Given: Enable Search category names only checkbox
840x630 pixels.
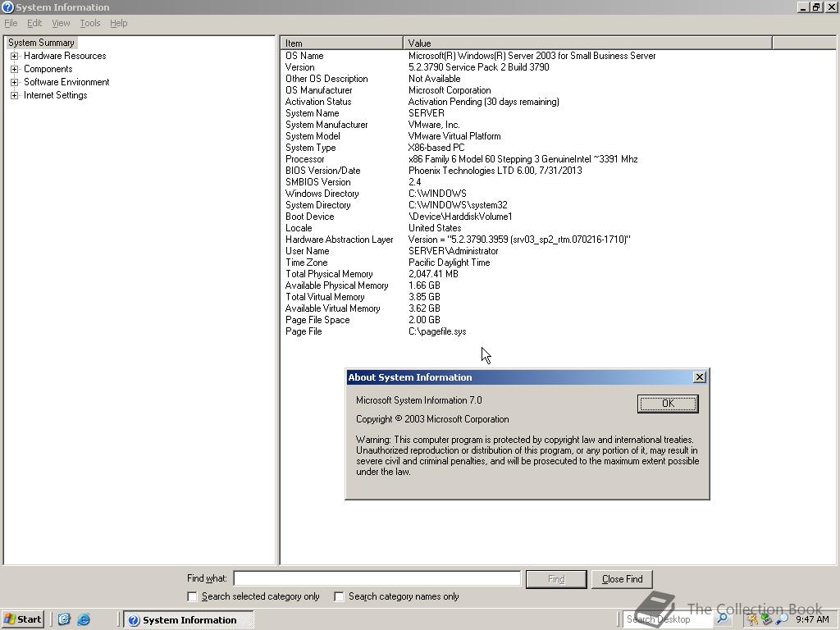Looking at the screenshot, I should tap(339, 596).
